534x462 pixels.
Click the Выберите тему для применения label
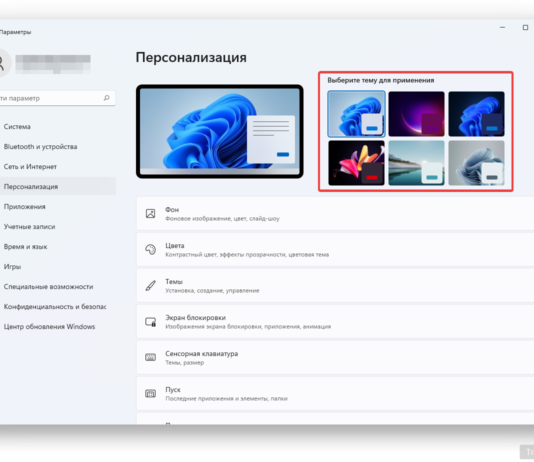pyautogui.click(x=381, y=80)
